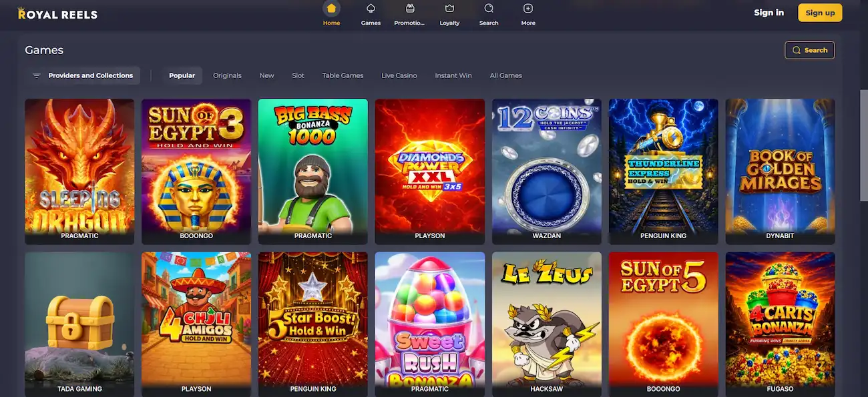The height and width of the screenshot is (397, 868).
Task: Switch to the New tab
Action: 266,75
